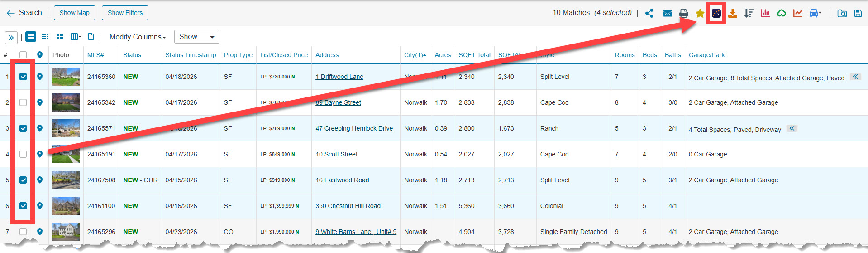Open the Modify Columns dropdown

[138, 37]
